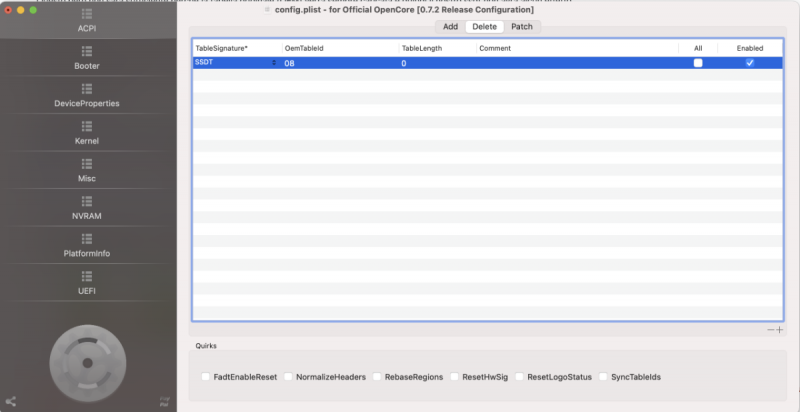
Task: Click the Enabled column header
Action: (750, 48)
